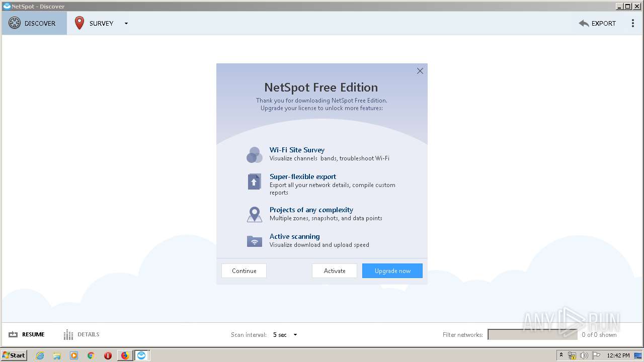The image size is (644, 362).
Task: Click the Active scanning folder icon
Action: pyautogui.click(x=255, y=241)
